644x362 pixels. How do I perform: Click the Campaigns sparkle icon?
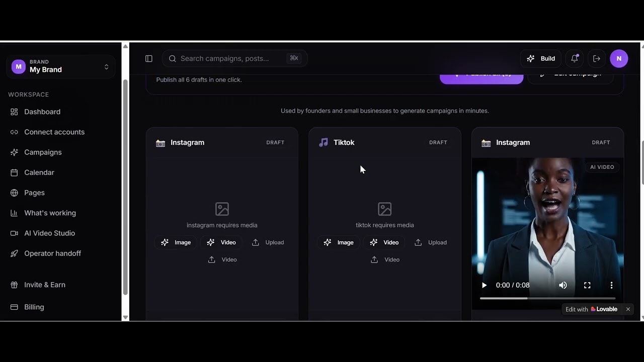14,152
